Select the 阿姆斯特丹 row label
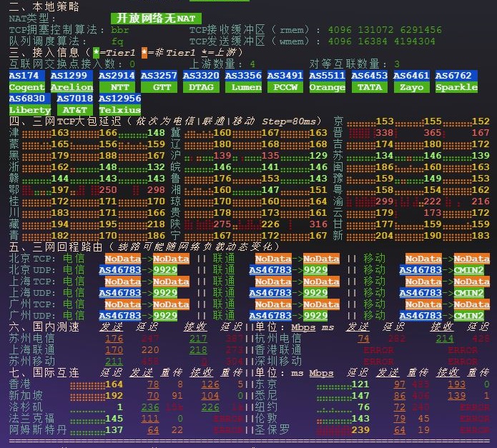 coord(38,430)
